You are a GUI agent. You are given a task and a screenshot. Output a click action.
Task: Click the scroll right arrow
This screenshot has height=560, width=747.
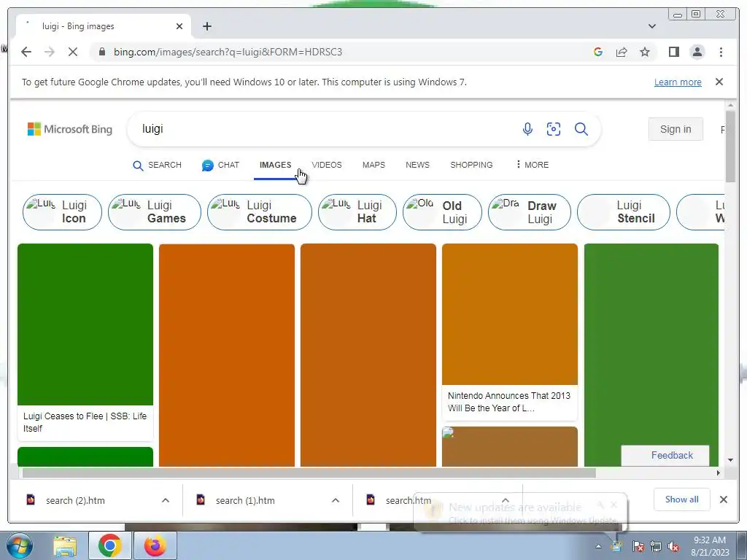pos(719,472)
